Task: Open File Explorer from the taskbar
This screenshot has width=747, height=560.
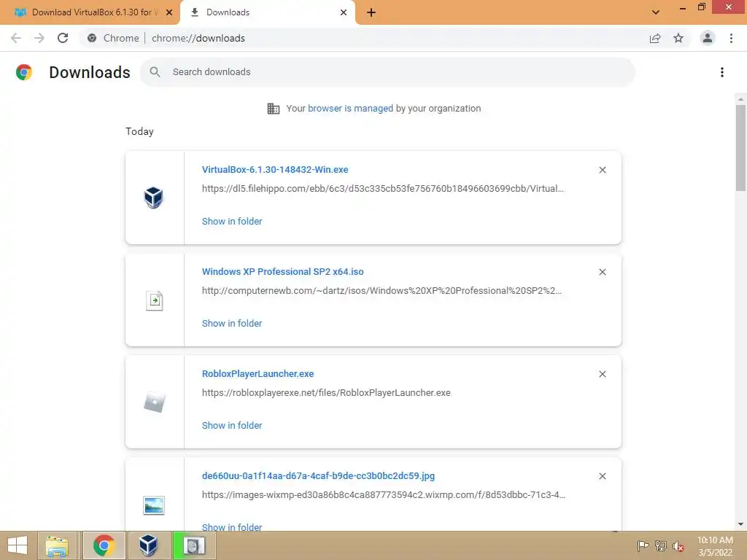Action: click(x=57, y=545)
